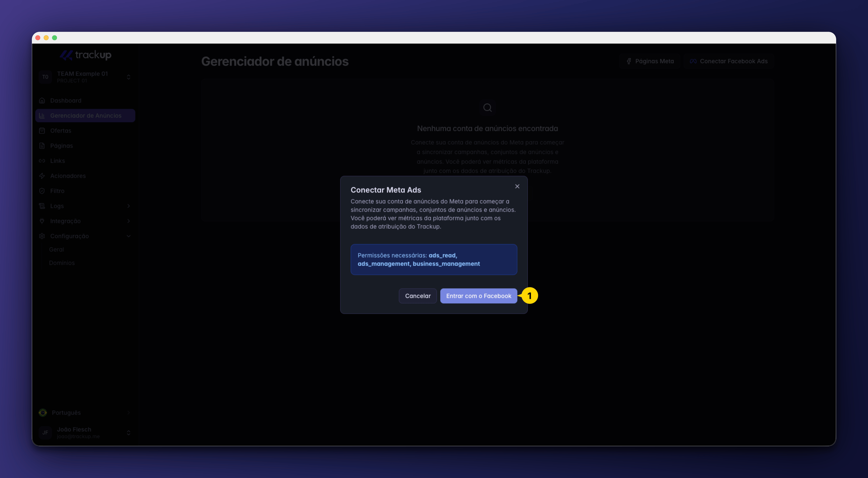Click the Permissões necessárias info box
The height and width of the screenshot is (478, 868).
pyautogui.click(x=434, y=260)
